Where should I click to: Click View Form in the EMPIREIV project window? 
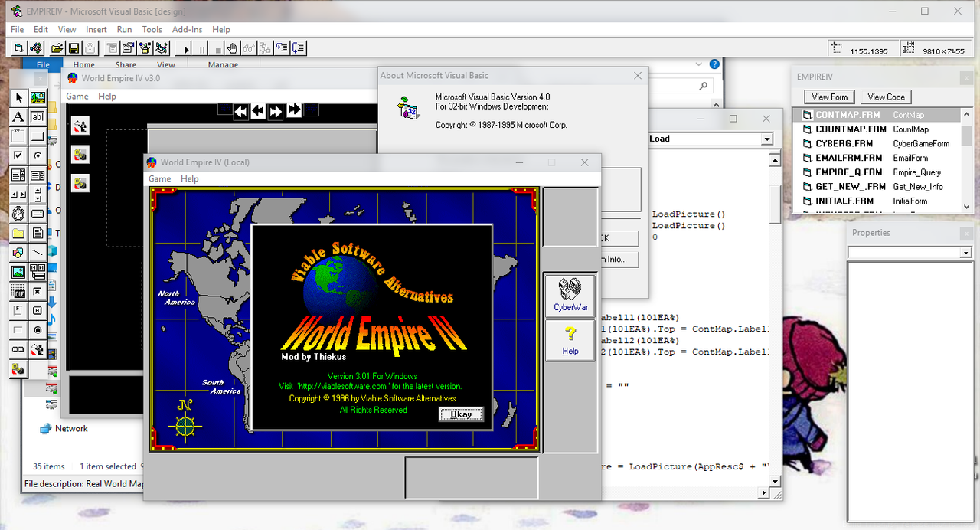[830, 97]
